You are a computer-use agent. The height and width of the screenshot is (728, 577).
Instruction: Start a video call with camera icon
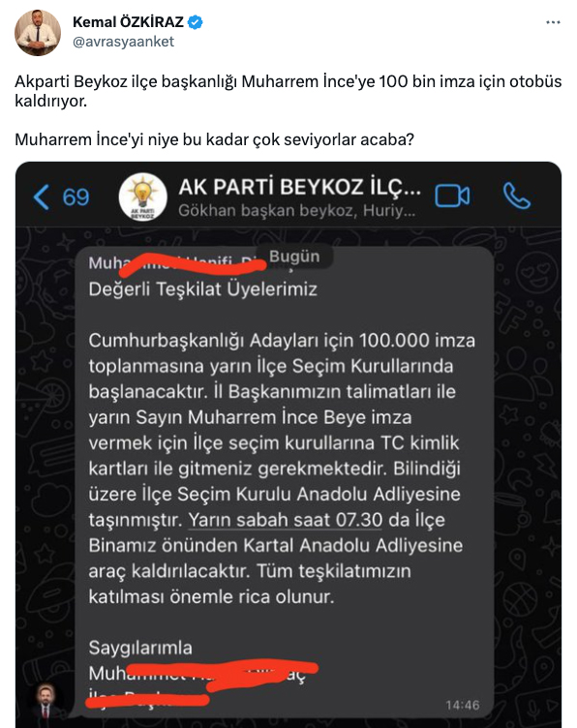(452, 196)
